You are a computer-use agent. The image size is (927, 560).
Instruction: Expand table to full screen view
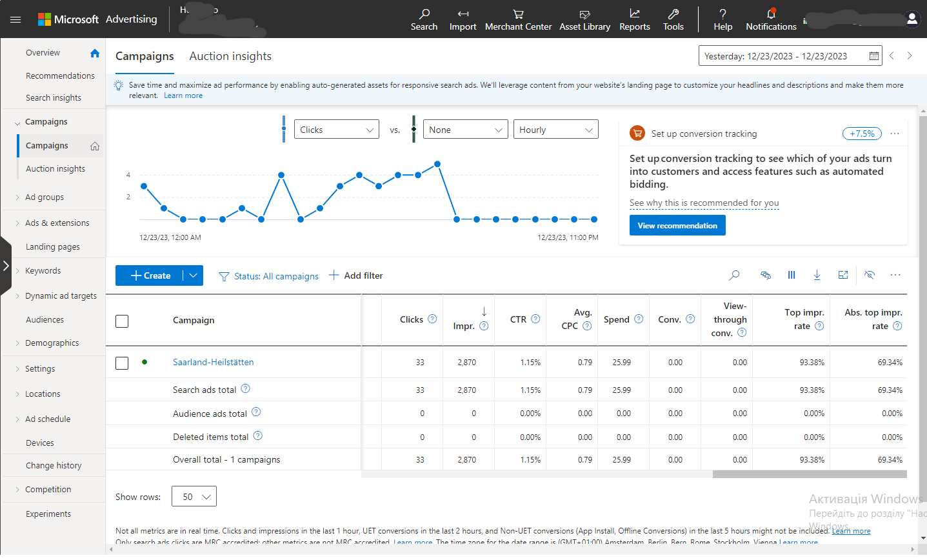(842, 275)
